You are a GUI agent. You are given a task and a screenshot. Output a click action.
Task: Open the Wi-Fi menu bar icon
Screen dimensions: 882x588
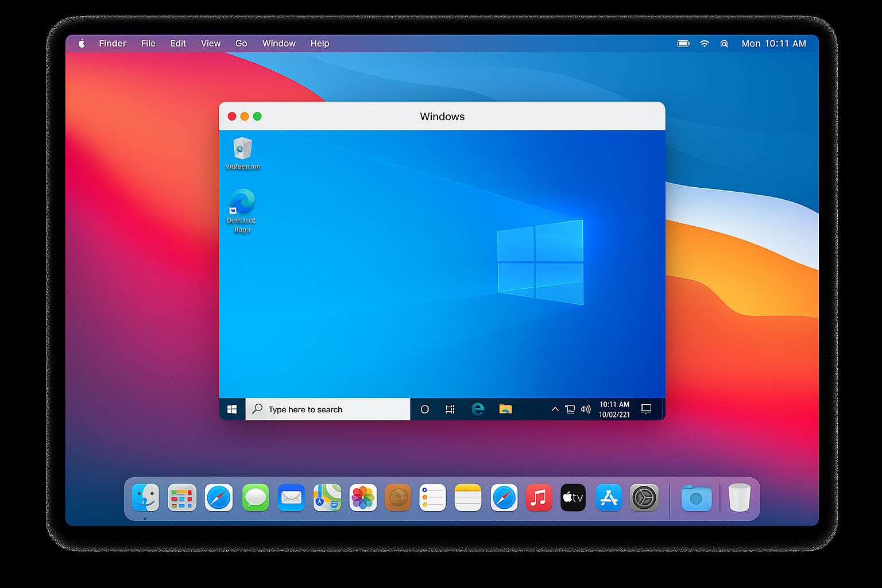click(x=705, y=44)
